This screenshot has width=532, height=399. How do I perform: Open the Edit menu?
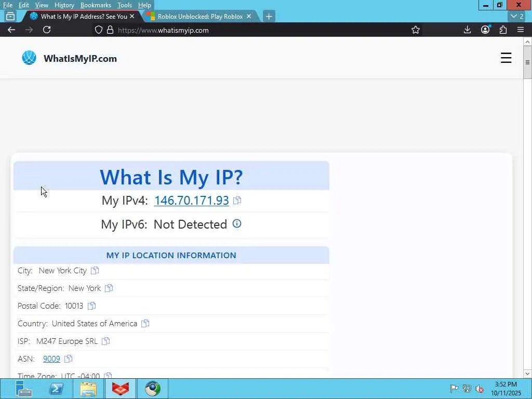[24, 5]
